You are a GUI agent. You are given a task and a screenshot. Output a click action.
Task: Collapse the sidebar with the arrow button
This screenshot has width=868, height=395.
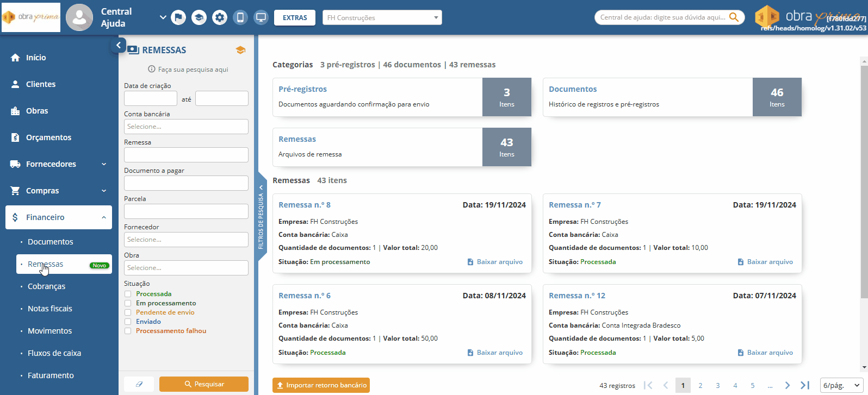coord(119,45)
